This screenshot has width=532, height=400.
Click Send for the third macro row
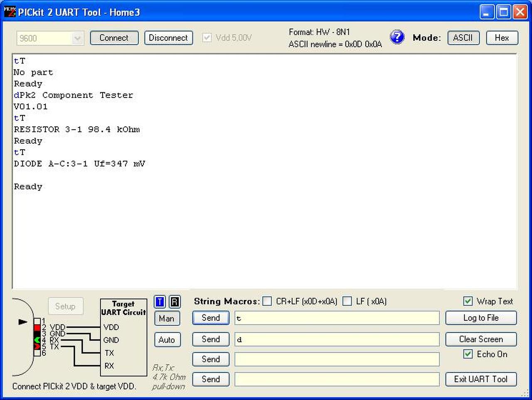click(211, 359)
